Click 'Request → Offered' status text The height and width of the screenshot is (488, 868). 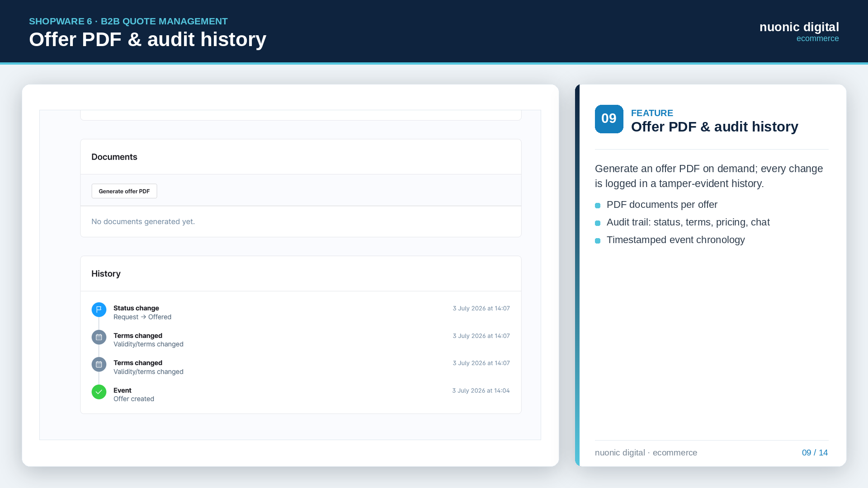click(142, 317)
